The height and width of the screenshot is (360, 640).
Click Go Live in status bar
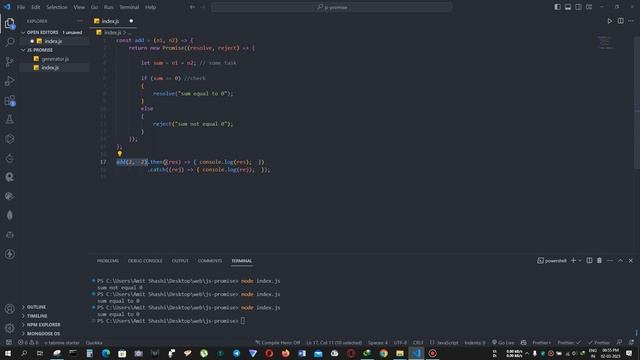click(503, 342)
